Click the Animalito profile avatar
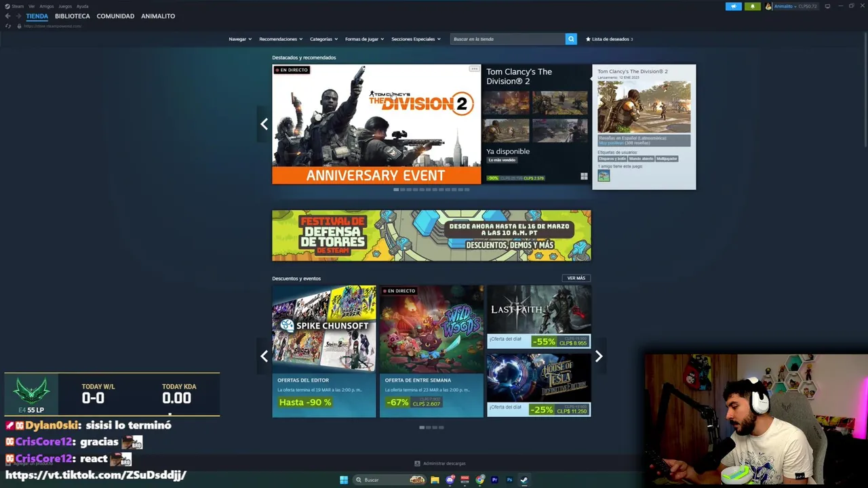This screenshot has width=868, height=488. coord(768,6)
